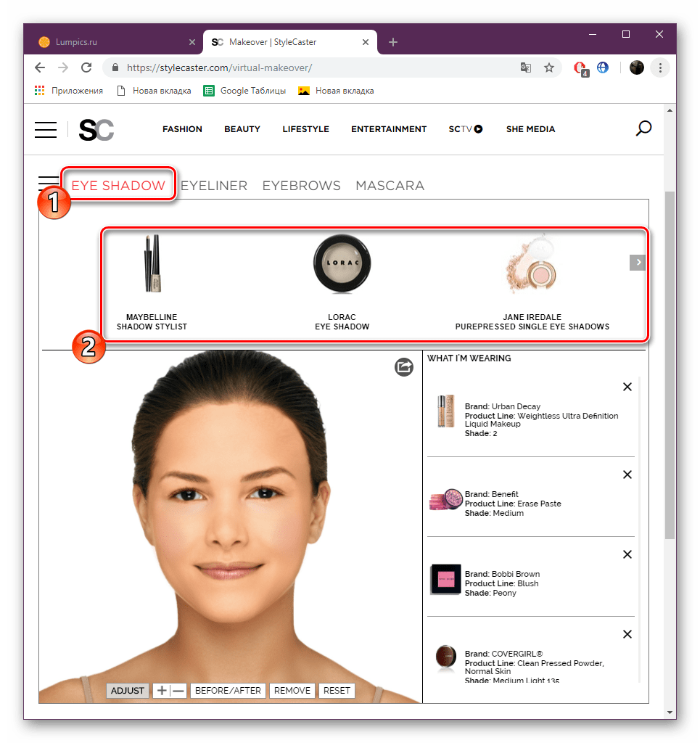Click the Chrome profile avatar

636,67
